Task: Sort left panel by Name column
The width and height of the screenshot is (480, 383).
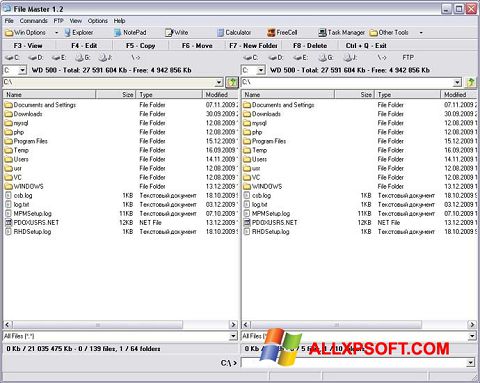Action: pyautogui.click(x=49, y=95)
